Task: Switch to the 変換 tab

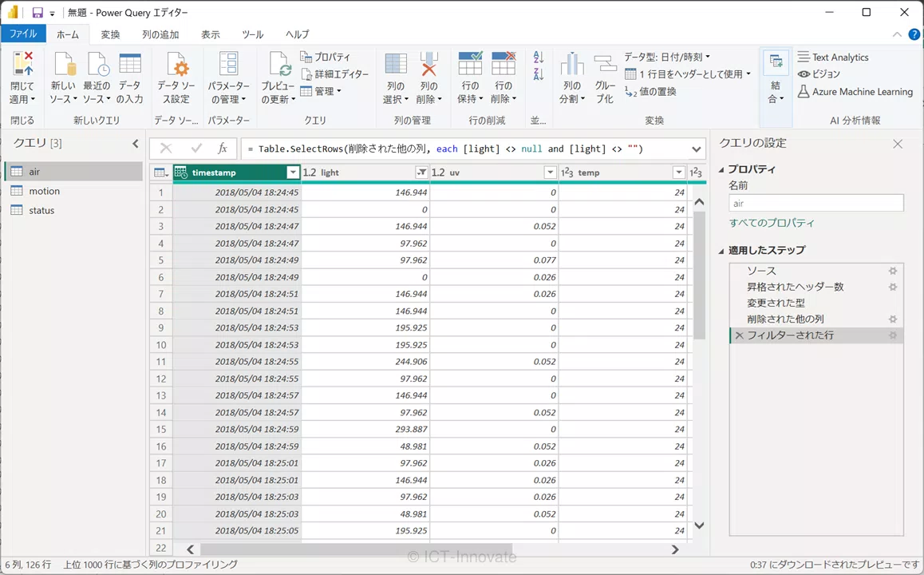Action: coord(110,34)
